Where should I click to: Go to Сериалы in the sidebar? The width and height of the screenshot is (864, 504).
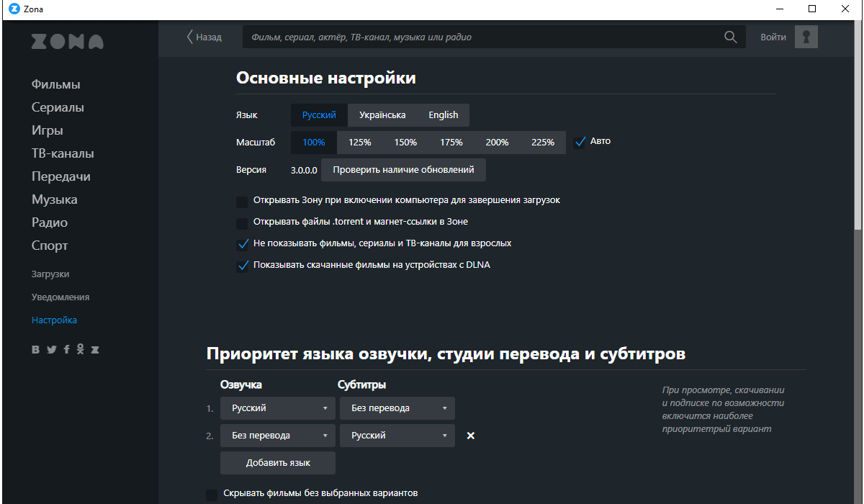(58, 107)
